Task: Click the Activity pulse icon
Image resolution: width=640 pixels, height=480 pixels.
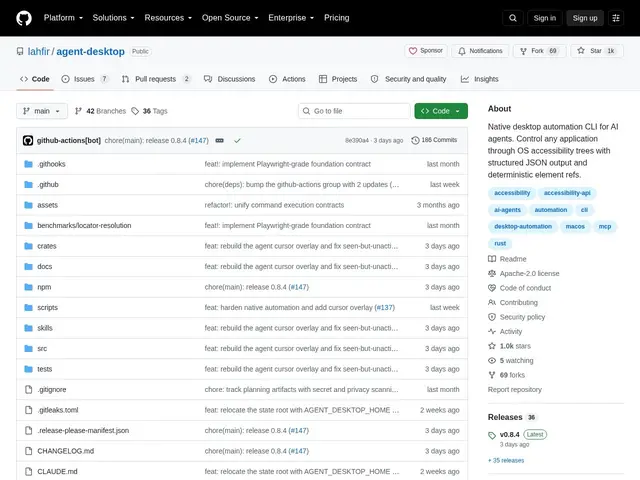Action: [x=492, y=331]
